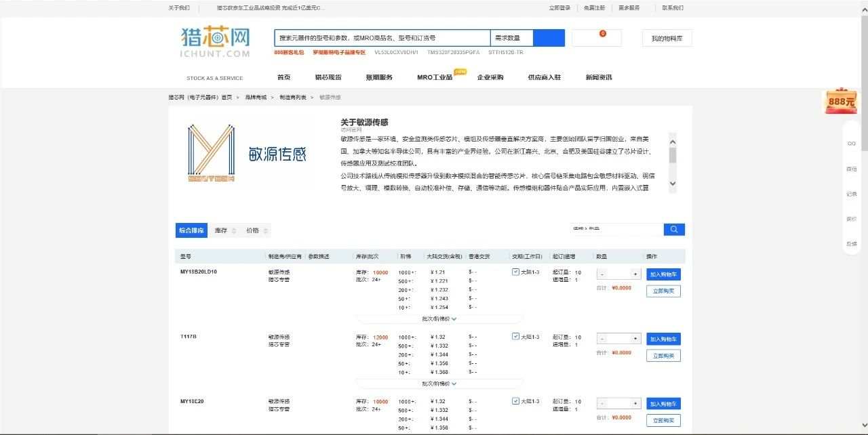Click the hot search term VL53L0CXV0DH/1
Image resolution: width=868 pixels, height=435 pixels.
click(x=396, y=52)
